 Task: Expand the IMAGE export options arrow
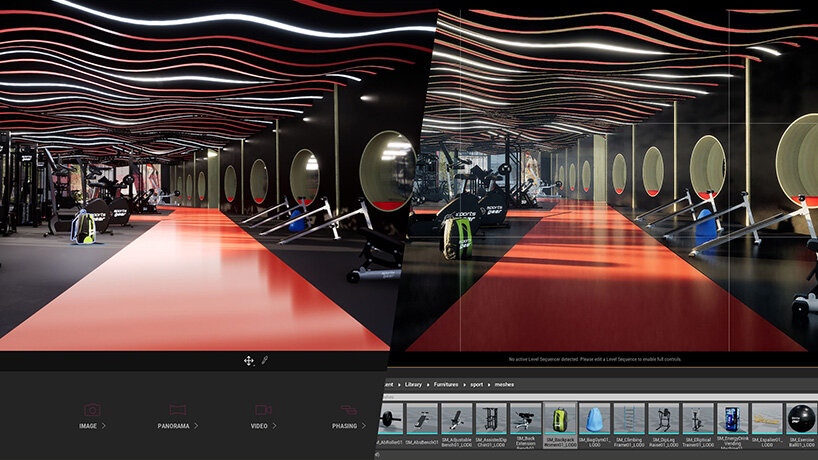pos(103,426)
